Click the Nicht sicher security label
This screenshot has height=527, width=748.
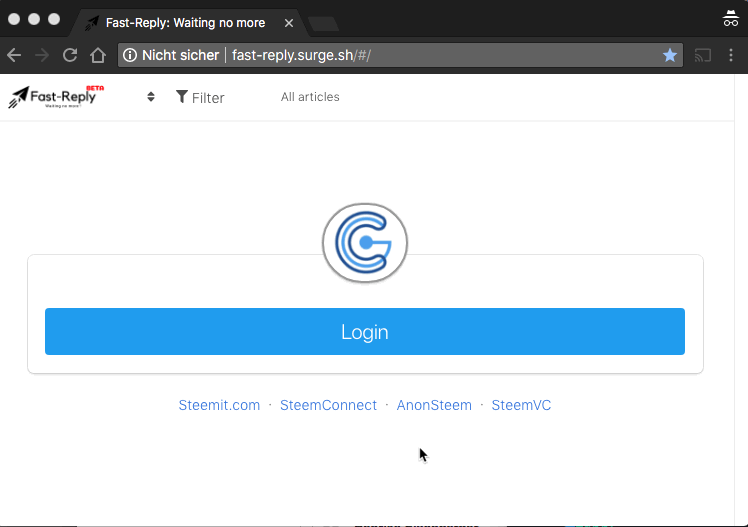(x=180, y=55)
